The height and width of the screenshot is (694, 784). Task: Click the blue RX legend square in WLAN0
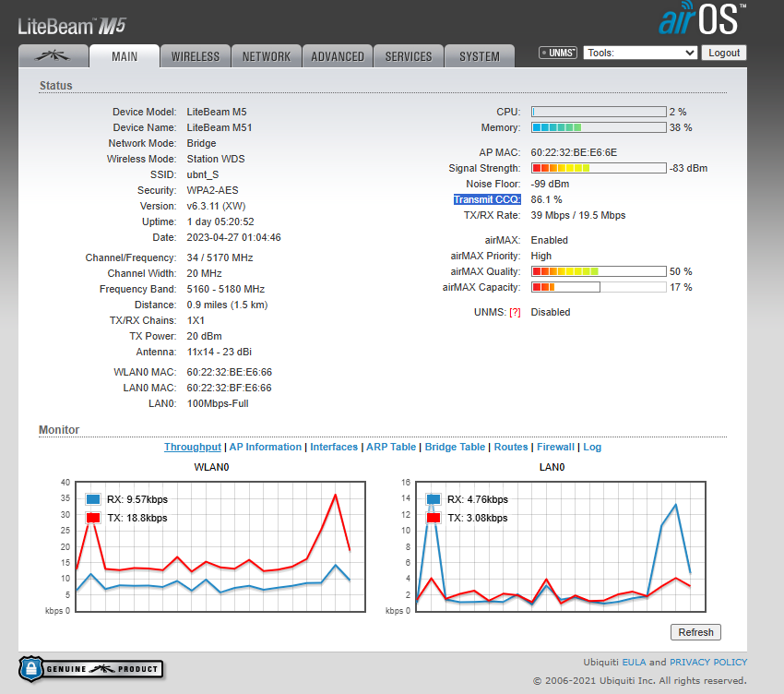pyautogui.click(x=92, y=499)
